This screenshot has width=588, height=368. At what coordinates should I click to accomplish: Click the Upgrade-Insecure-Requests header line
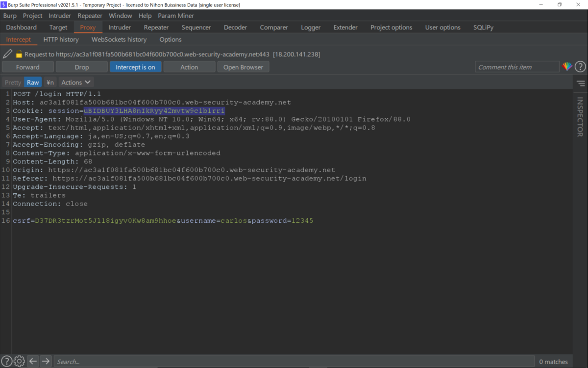[74, 187]
